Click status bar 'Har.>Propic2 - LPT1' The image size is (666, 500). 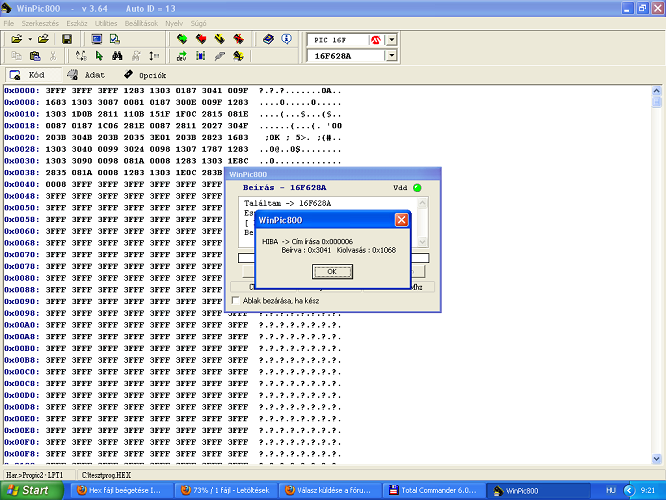(x=35, y=475)
